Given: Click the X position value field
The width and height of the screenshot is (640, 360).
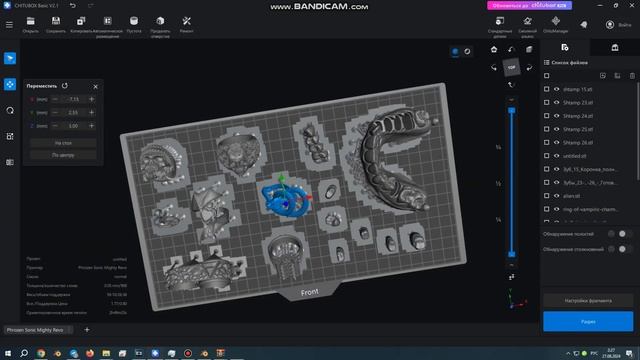Looking at the screenshot, I should coord(73,99).
